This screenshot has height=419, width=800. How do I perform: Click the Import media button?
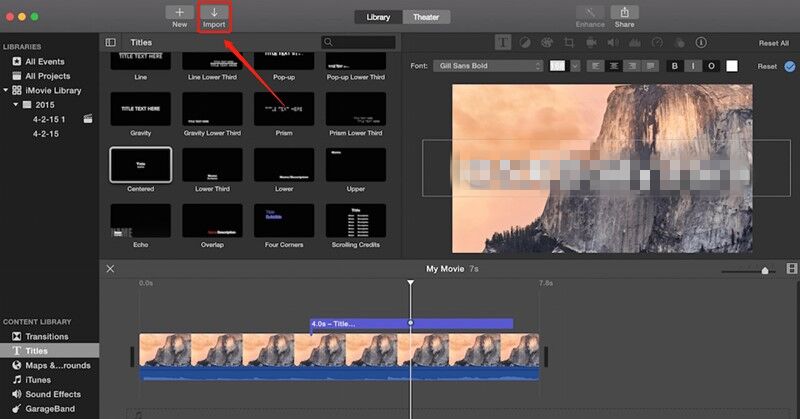tap(214, 16)
